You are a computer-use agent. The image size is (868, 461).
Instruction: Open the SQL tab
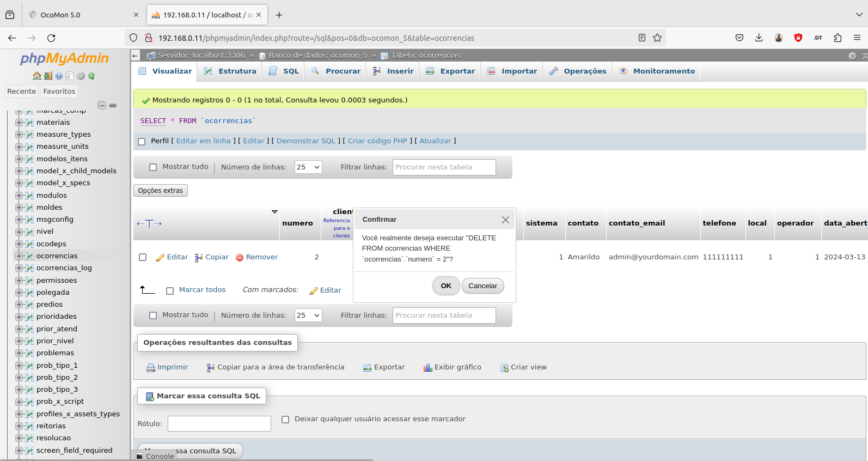pyautogui.click(x=284, y=71)
